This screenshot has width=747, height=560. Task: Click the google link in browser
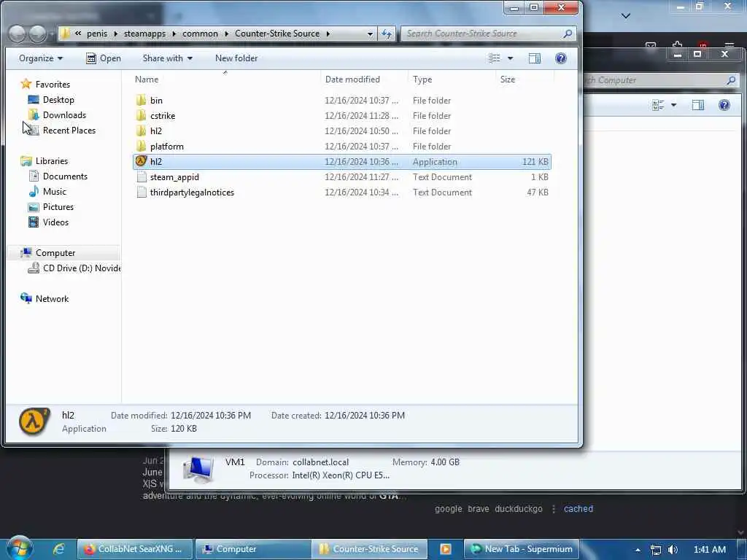(x=449, y=508)
